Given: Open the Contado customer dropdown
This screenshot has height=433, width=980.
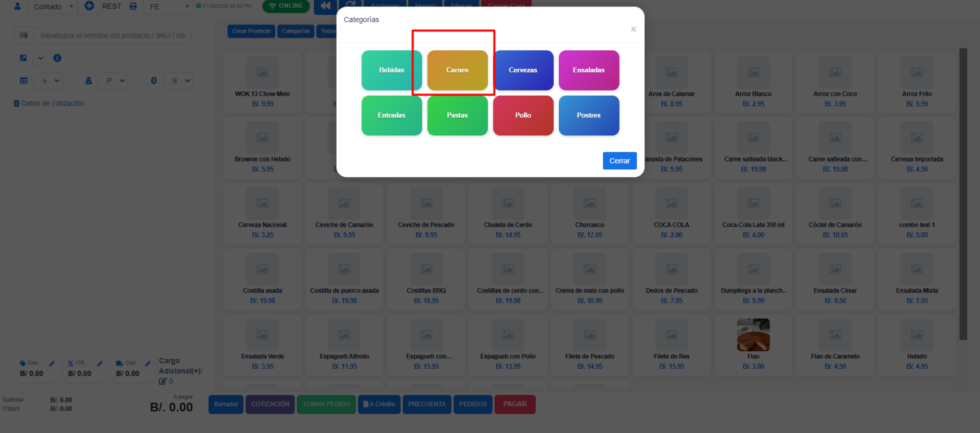Looking at the screenshot, I should tap(54, 7).
